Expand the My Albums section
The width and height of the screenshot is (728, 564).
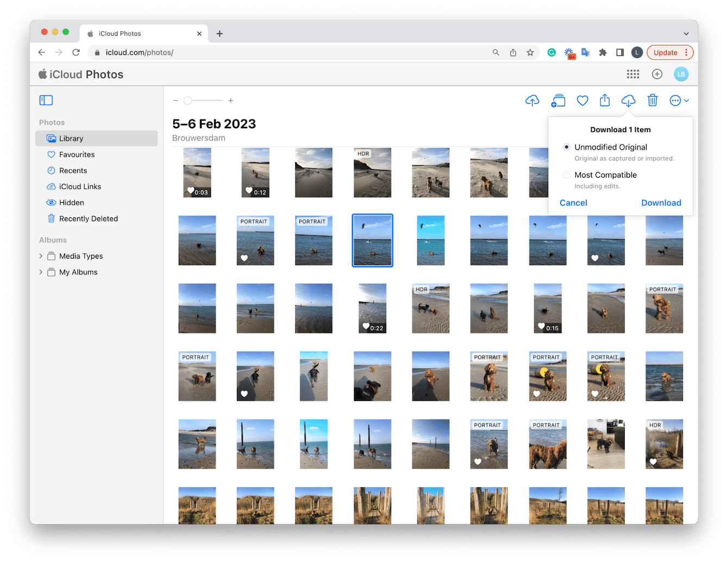(41, 272)
